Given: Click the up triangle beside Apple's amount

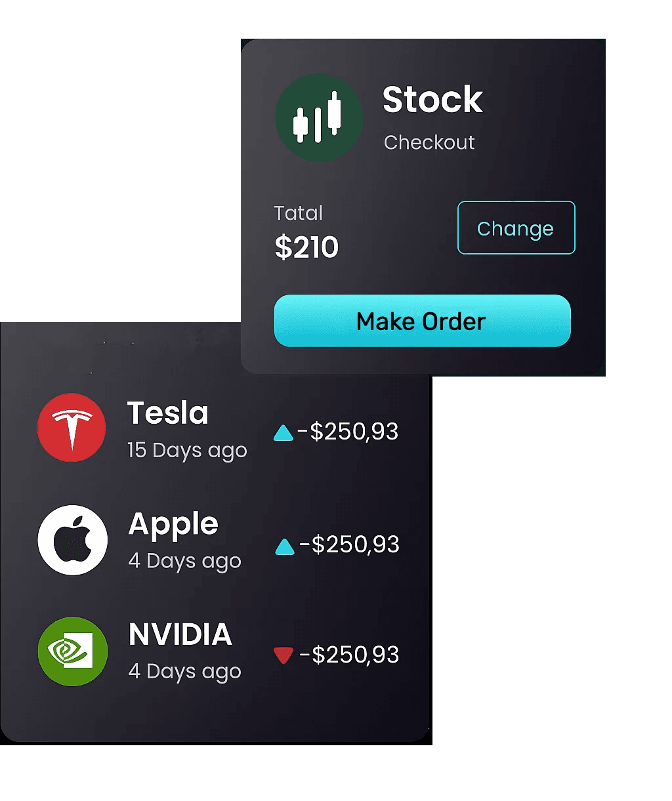Looking at the screenshot, I should 284,546.
